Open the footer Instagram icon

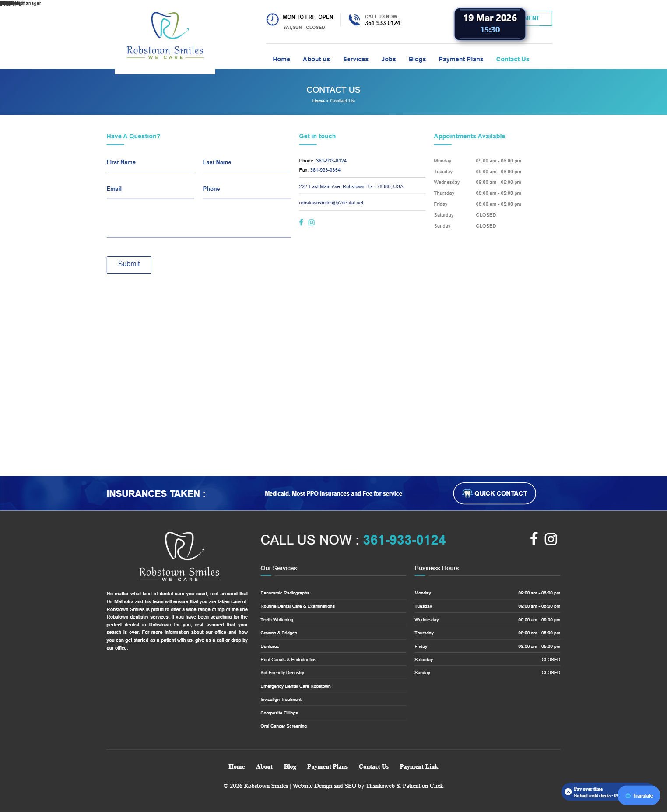pyautogui.click(x=551, y=539)
